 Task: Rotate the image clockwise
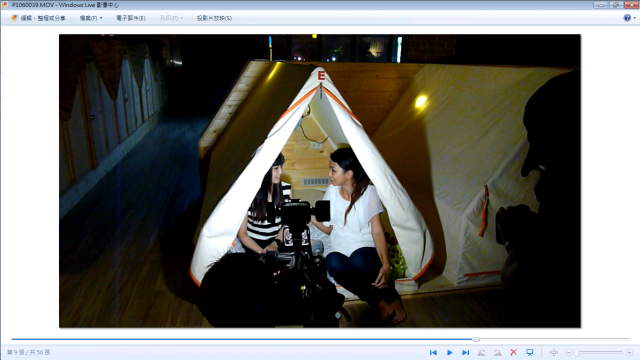click(x=497, y=352)
